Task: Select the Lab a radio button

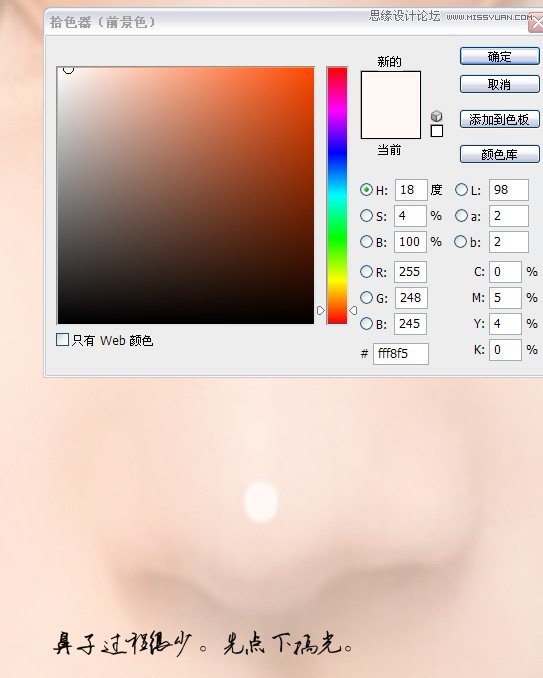Action: point(461,216)
